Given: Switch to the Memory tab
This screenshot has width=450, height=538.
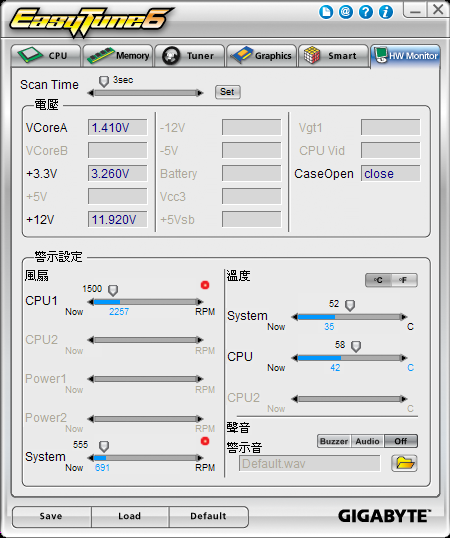Looking at the screenshot, I should [x=118, y=56].
